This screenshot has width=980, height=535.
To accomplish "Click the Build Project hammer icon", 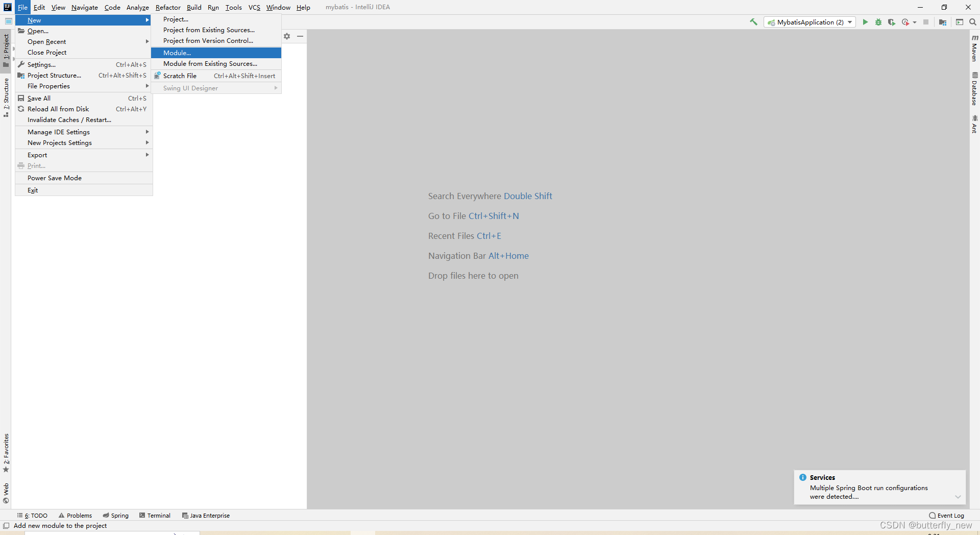I will click(x=753, y=22).
